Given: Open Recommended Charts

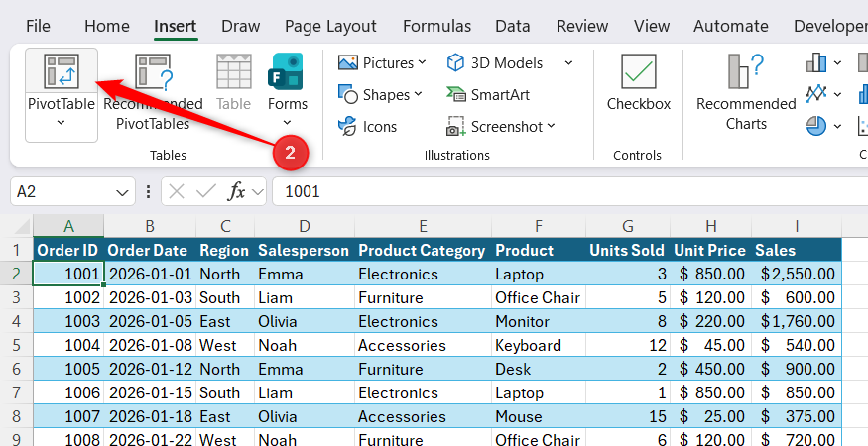Looking at the screenshot, I should click(x=746, y=92).
